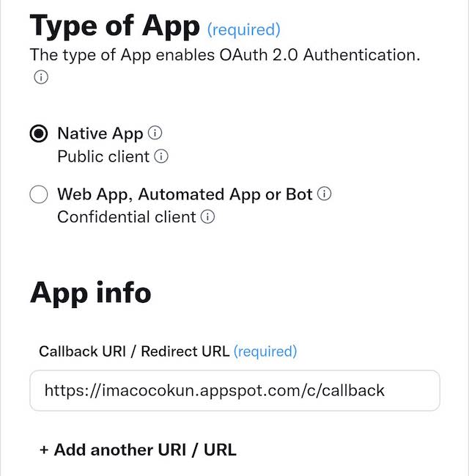Click the Web App, Automated App or Bot label
The width and height of the screenshot is (469, 476).
185,195
